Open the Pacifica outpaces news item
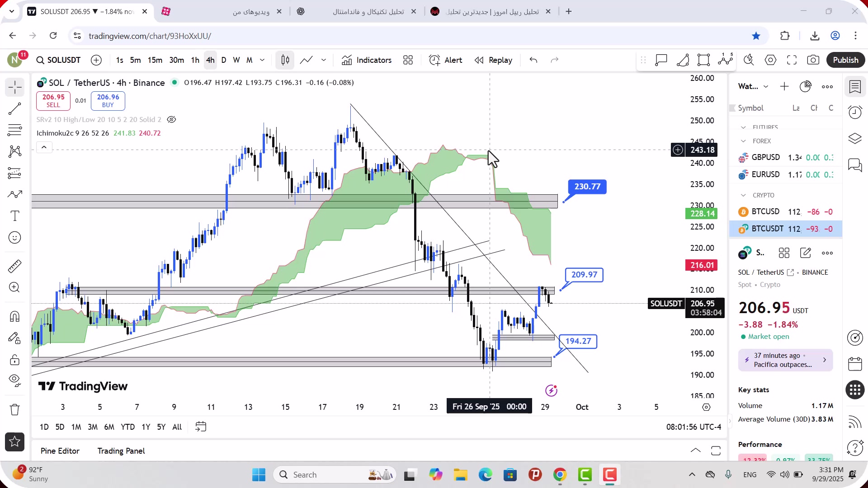Screen dimensions: 868x488 coord(785,360)
